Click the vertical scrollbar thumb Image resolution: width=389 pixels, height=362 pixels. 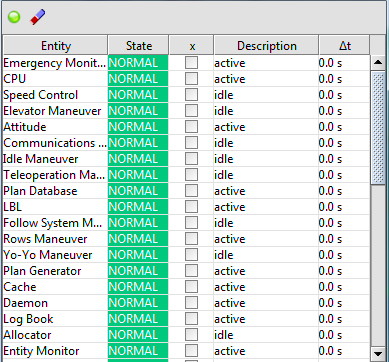click(x=378, y=128)
